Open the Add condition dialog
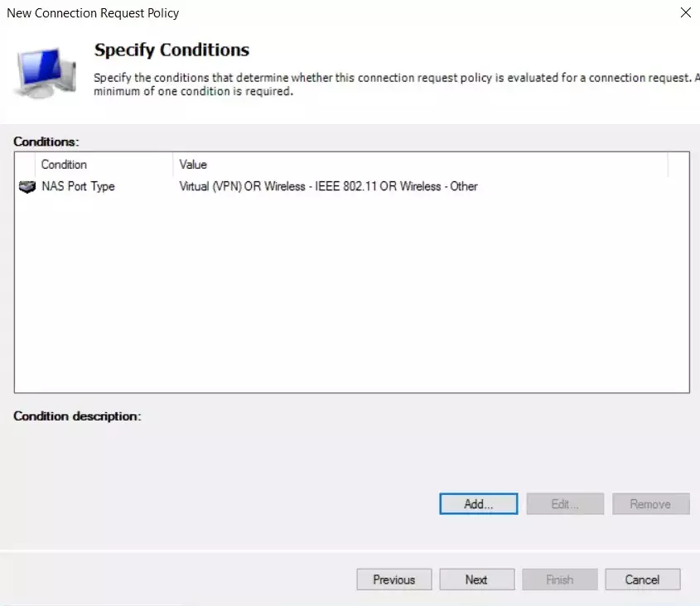 click(478, 503)
